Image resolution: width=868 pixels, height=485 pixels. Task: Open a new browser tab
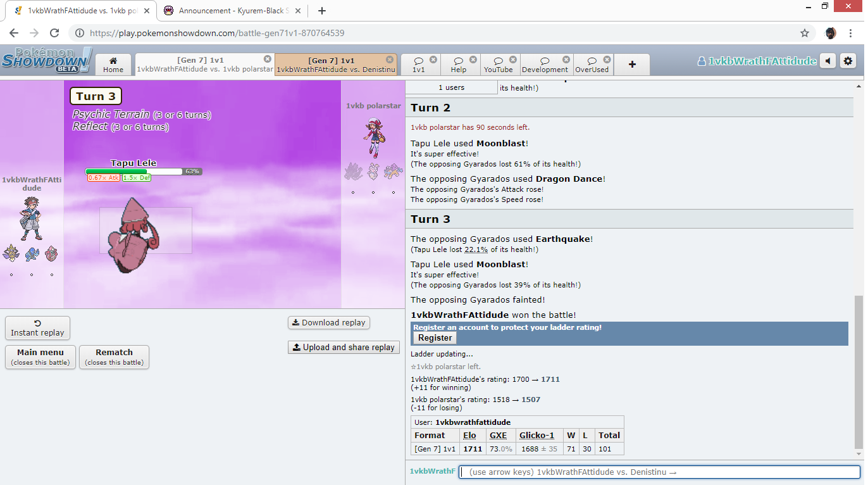[322, 11]
